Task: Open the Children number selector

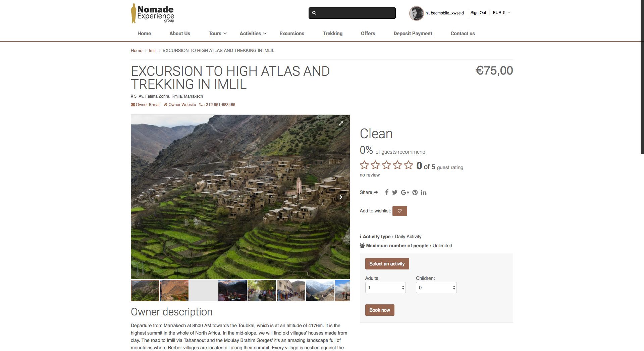Action: [436, 288]
